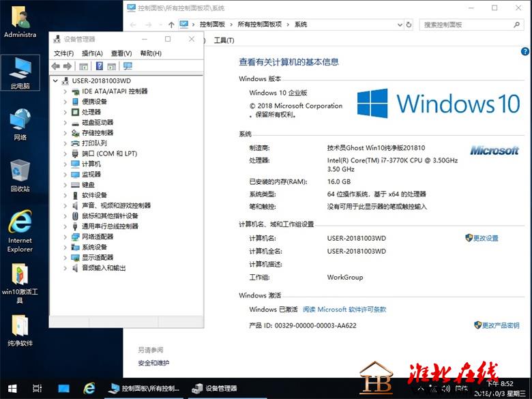Image resolution: width=532 pixels, height=399 pixels.
Task: Select the 网络 desktop icon
Action: pyautogui.click(x=20, y=125)
